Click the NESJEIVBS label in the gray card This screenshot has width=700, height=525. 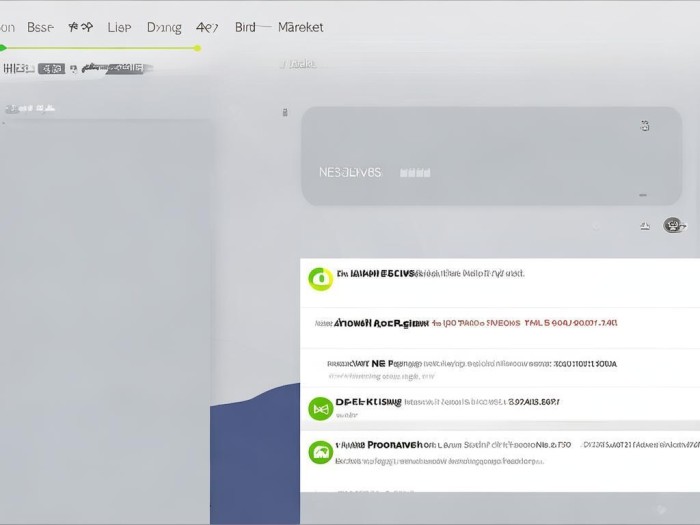[x=350, y=172]
